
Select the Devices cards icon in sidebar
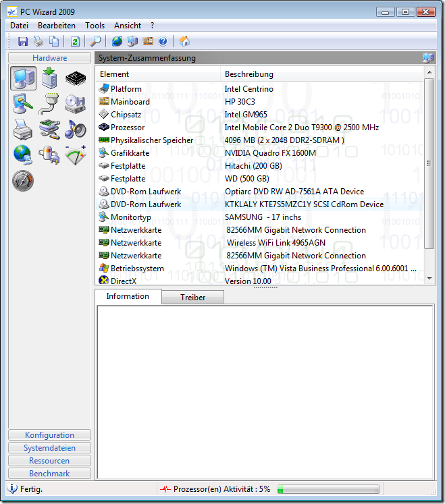coord(49,130)
